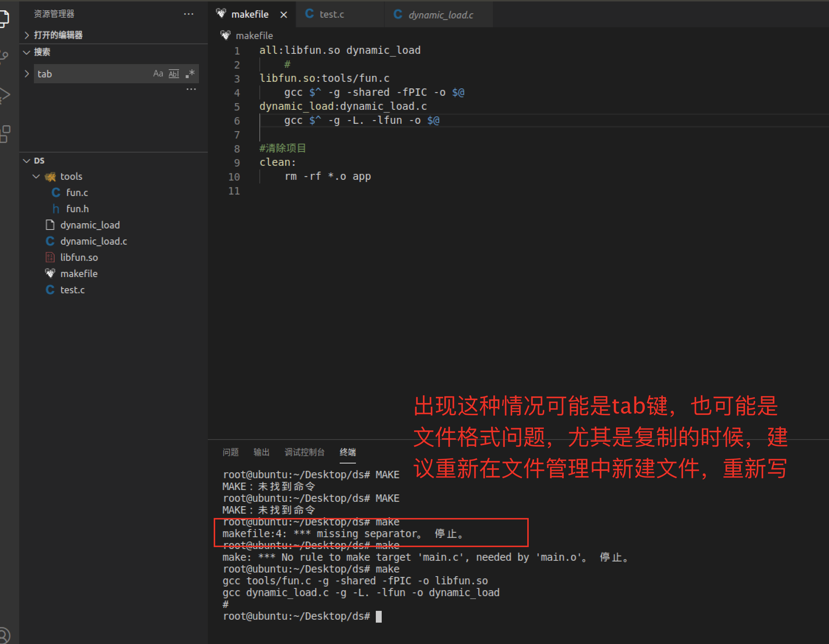Open the Problems panel tab
829x644 pixels.
pos(230,452)
